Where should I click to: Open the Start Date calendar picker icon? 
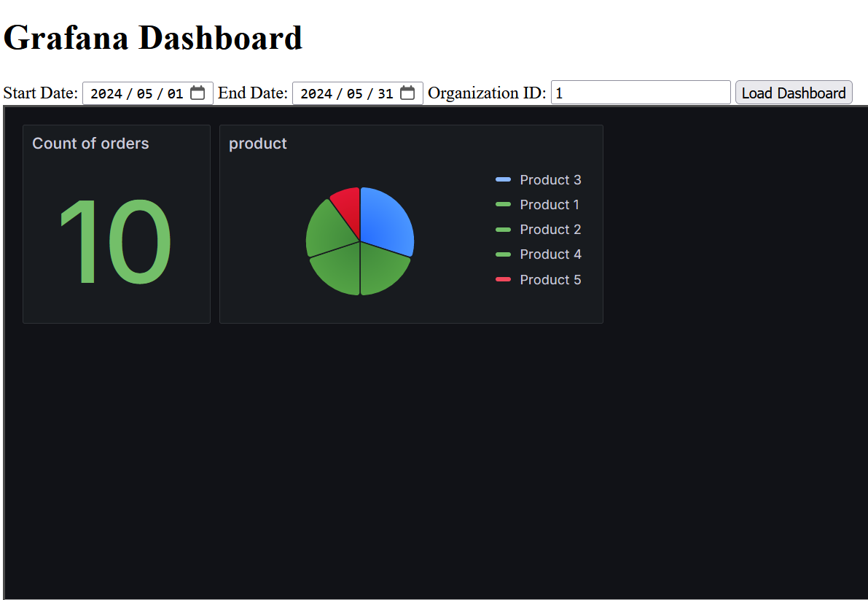(198, 93)
